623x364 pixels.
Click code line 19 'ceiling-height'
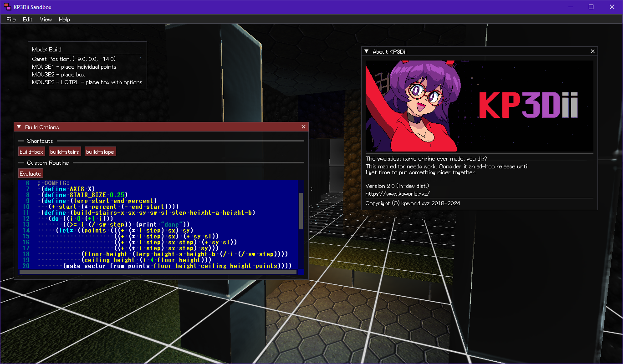pyautogui.click(x=147, y=260)
